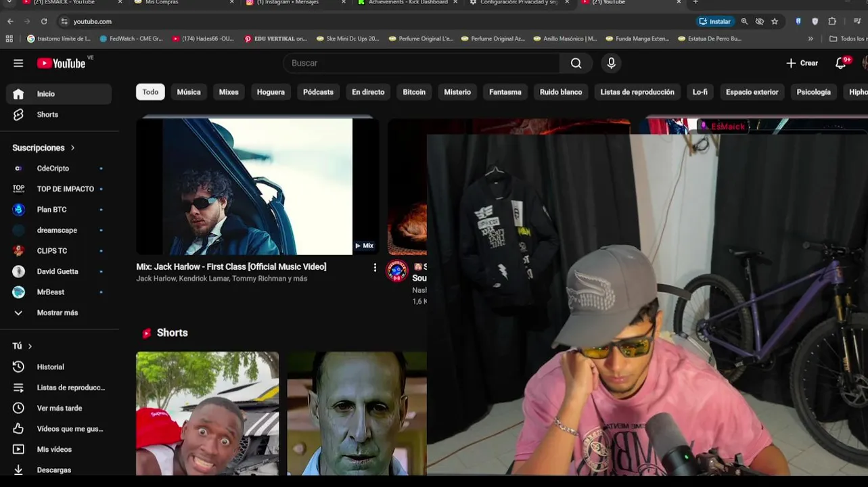The width and height of the screenshot is (868, 487).
Task: Select the Todo filter chip
Action: tap(150, 92)
